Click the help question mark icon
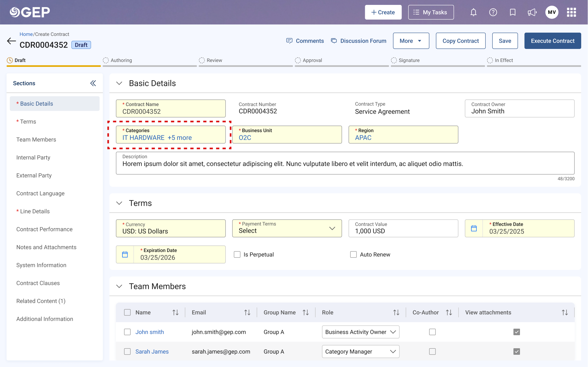 (x=493, y=12)
